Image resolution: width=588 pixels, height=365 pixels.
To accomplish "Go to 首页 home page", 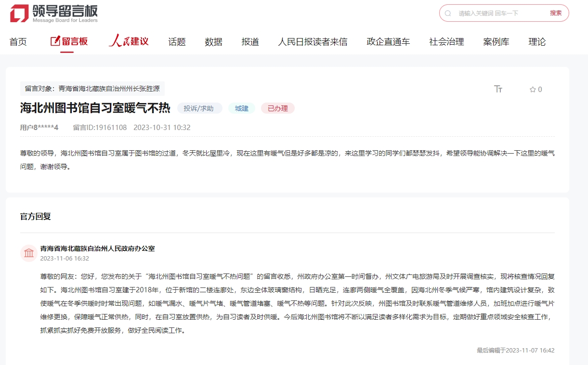I will (x=18, y=42).
